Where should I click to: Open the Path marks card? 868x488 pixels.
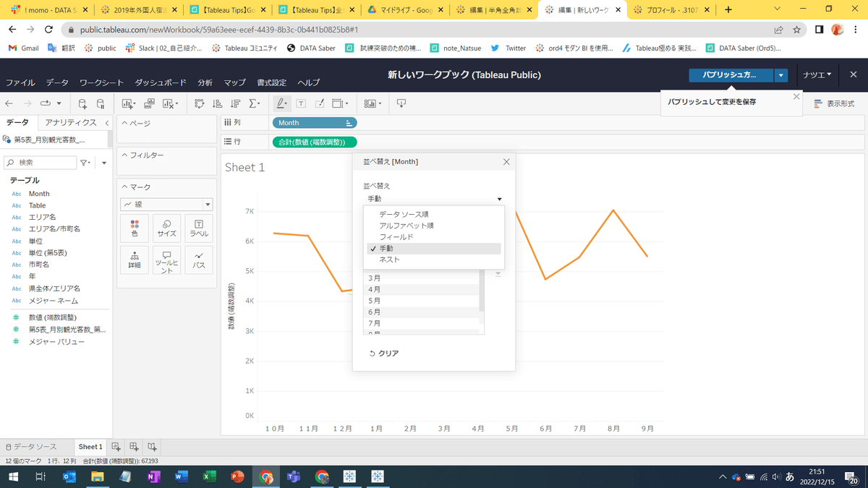(x=199, y=260)
